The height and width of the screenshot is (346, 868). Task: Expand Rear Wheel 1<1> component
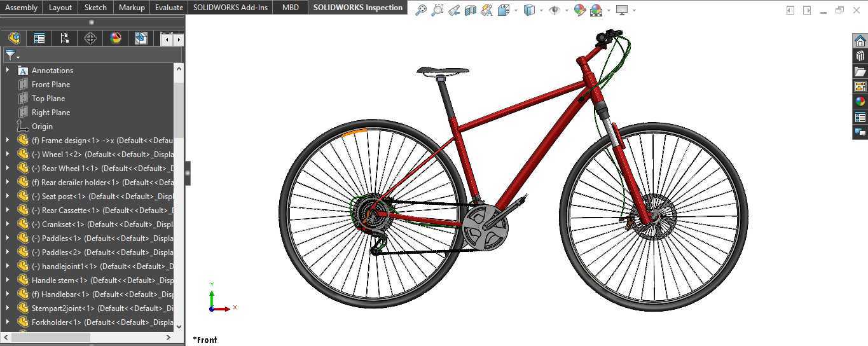[8, 168]
